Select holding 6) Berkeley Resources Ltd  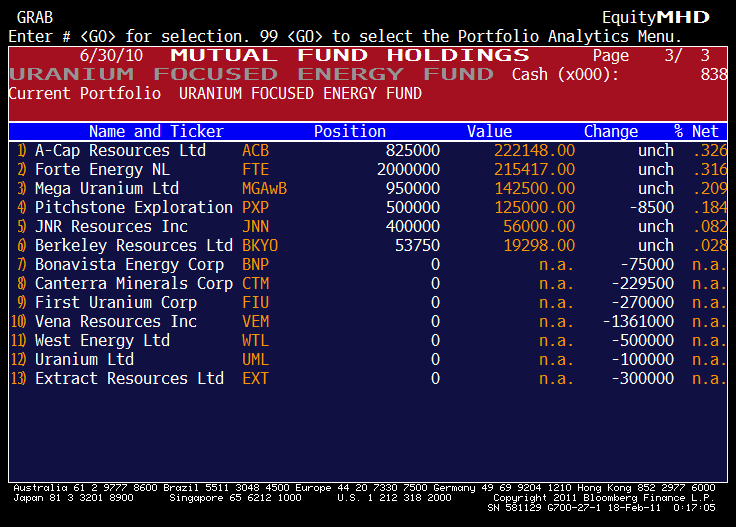tap(368, 245)
